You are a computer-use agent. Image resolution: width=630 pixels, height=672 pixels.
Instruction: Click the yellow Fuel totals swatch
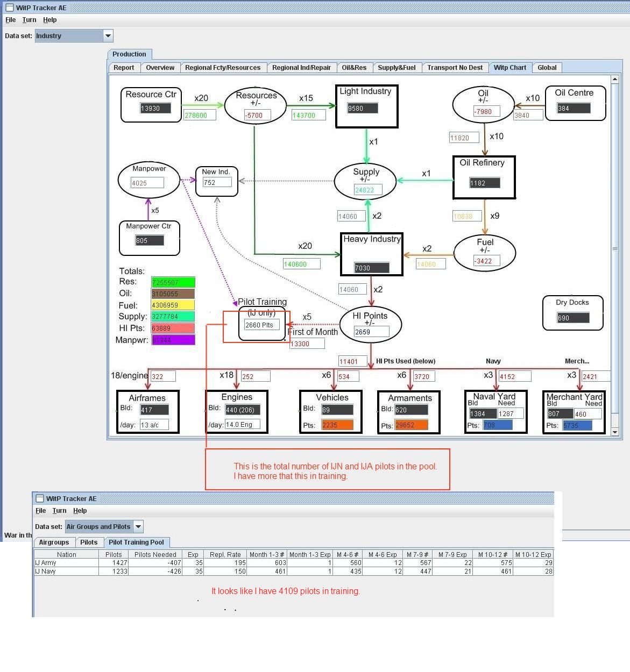[173, 305]
